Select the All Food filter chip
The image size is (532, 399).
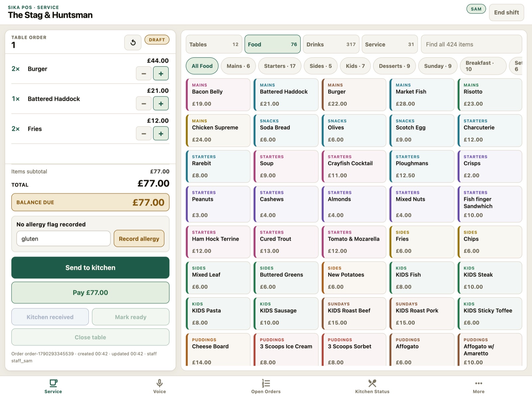(x=202, y=66)
